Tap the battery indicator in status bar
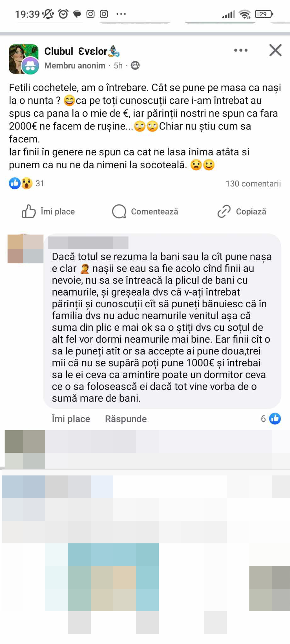290x644 pixels. coord(264,14)
